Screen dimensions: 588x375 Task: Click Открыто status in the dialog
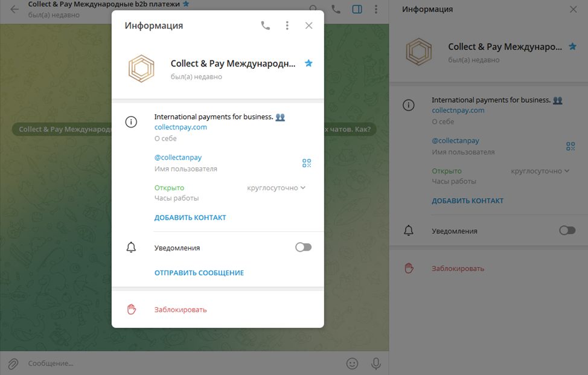169,188
